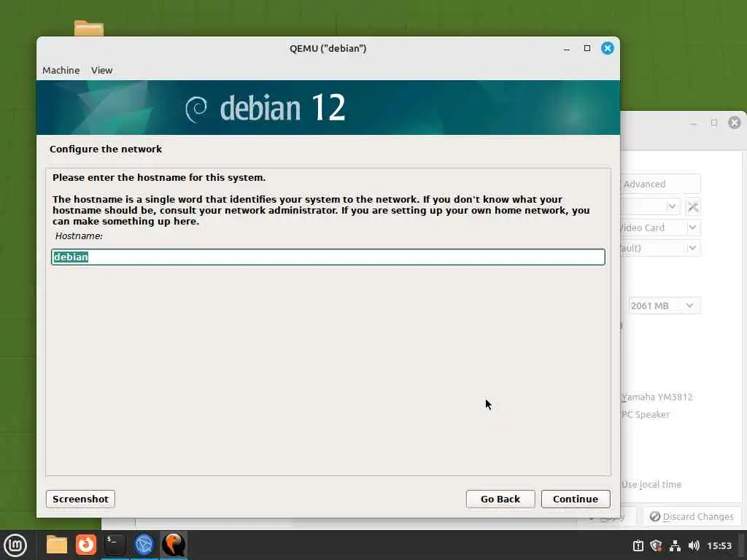Minimize the QEMU window
The width and height of the screenshot is (747, 560).
[566, 49]
